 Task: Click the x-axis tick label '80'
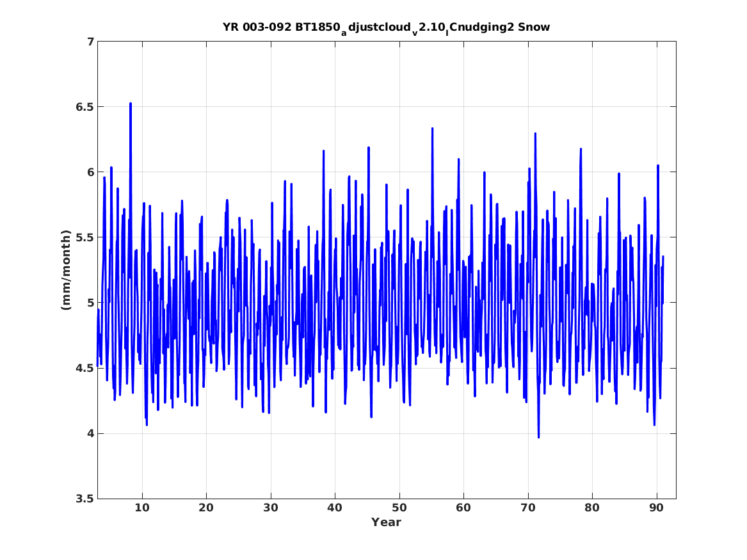pos(592,508)
